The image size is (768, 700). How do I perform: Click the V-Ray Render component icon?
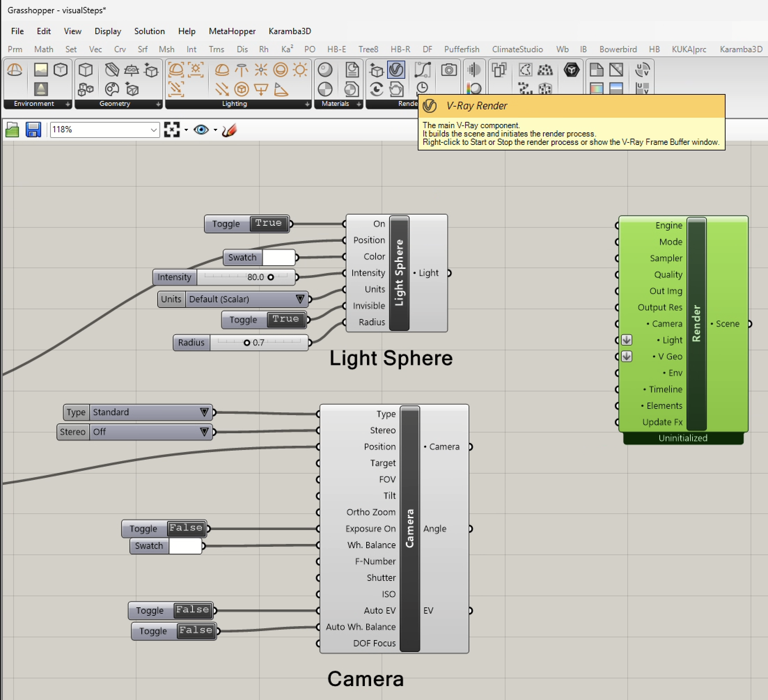396,70
